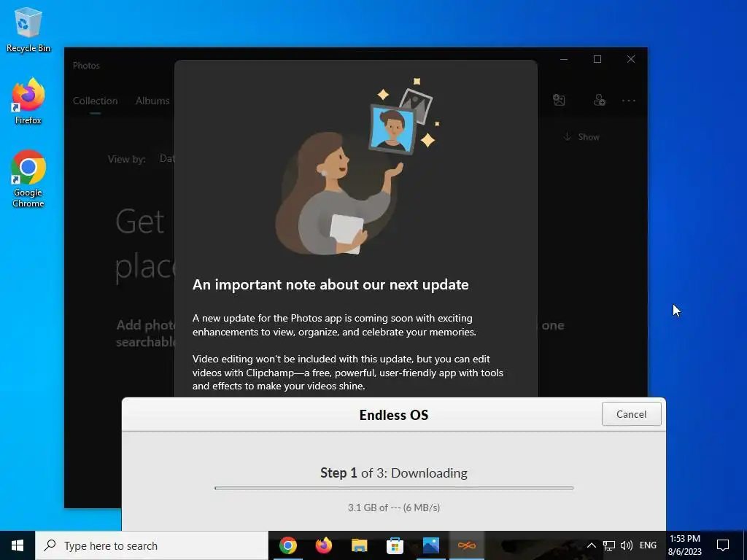Switch to Photos app on taskbar
Screen dimensions: 747x560
click(x=430, y=545)
